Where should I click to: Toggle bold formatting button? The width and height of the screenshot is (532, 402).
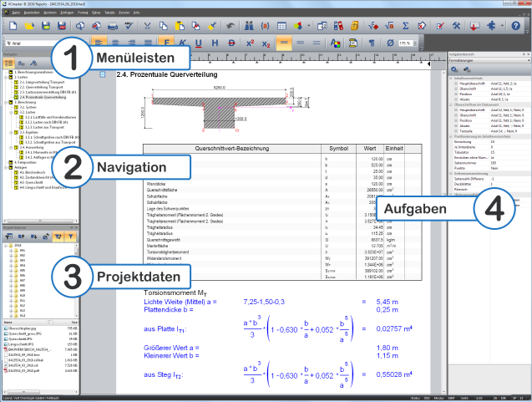point(167,42)
